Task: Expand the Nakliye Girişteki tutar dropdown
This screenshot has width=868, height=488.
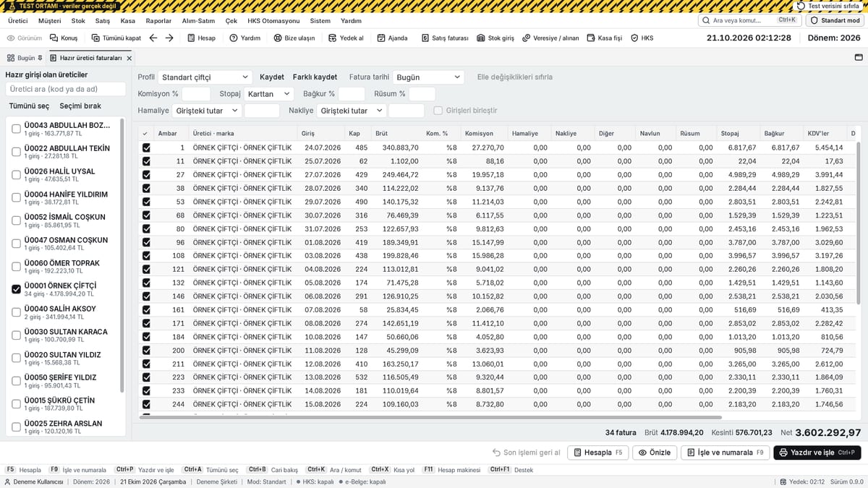Action: pos(352,111)
